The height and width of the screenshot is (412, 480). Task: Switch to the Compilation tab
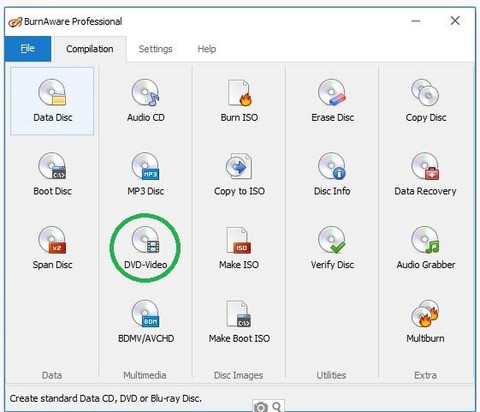point(90,49)
